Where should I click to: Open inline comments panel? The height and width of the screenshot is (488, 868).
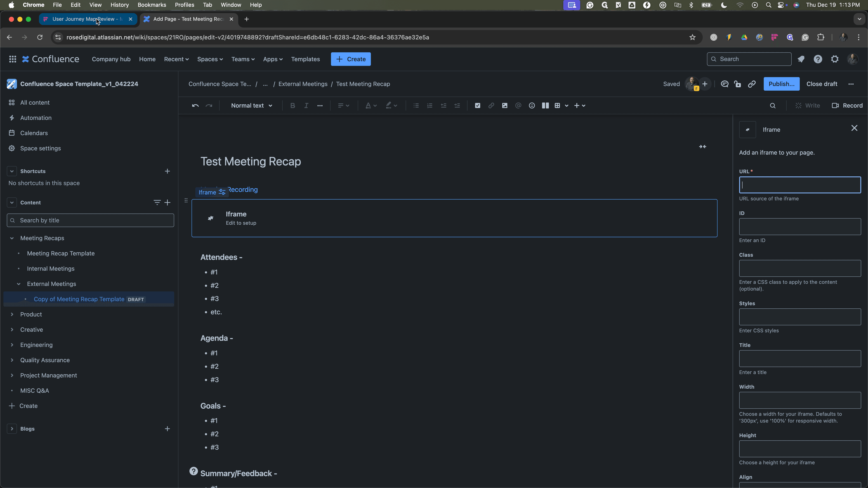pyautogui.click(x=724, y=84)
